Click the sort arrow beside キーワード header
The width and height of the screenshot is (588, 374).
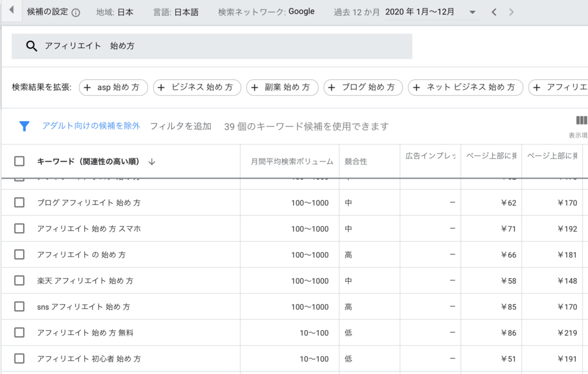152,161
